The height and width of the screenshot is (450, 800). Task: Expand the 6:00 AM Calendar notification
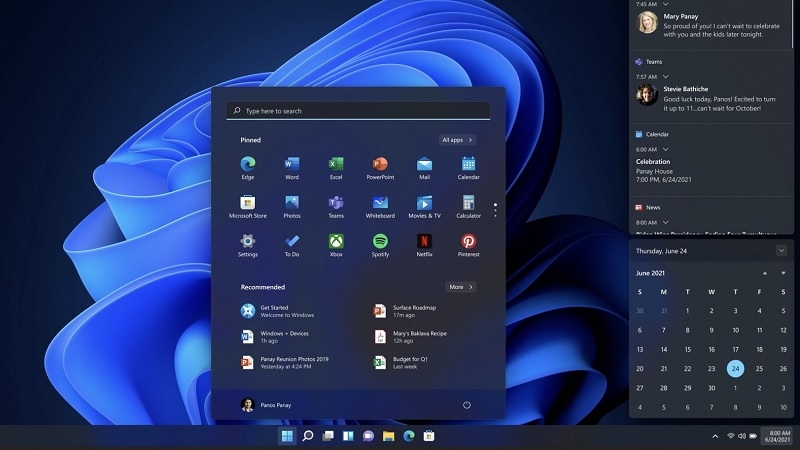(665, 149)
